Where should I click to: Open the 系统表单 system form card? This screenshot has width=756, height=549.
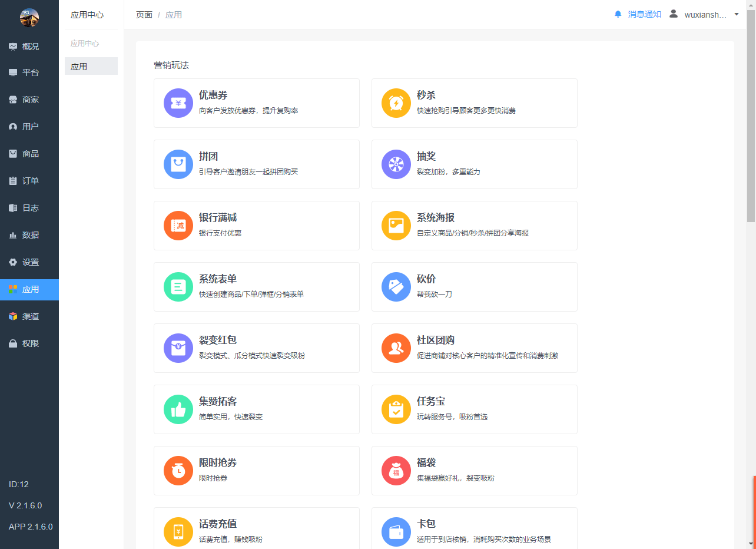(x=256, y=287)
